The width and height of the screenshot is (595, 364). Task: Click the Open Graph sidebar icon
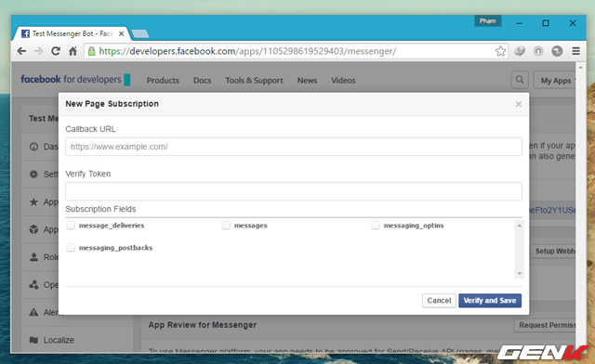33,285
